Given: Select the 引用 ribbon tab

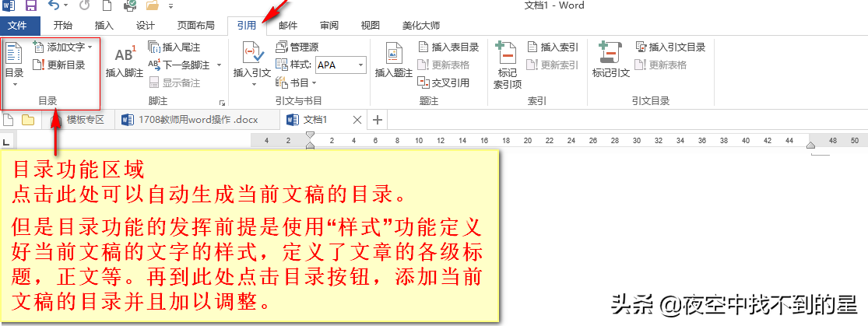Looking at the screenshot, I should coord(247,26).
